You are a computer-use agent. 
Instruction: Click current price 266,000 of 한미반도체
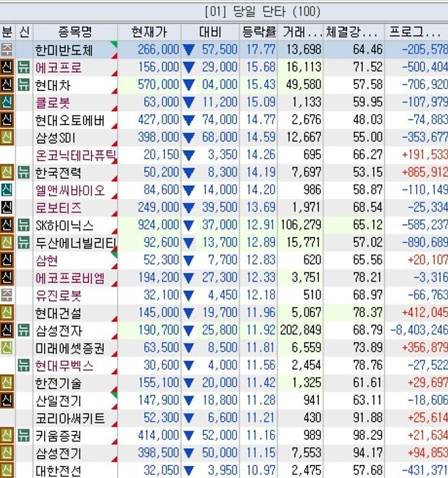click(x=158, y=50)
